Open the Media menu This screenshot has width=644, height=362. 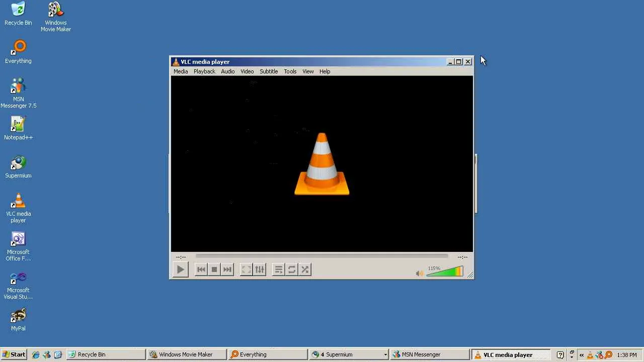point(181,71)
